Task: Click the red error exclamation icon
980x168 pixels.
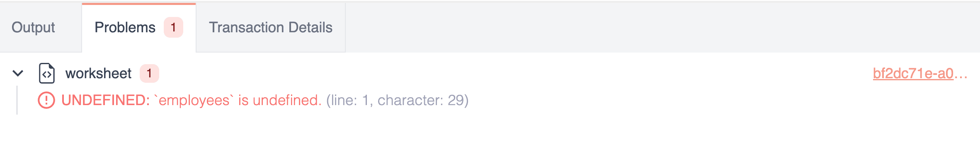Action: click(x=46, y=100)
